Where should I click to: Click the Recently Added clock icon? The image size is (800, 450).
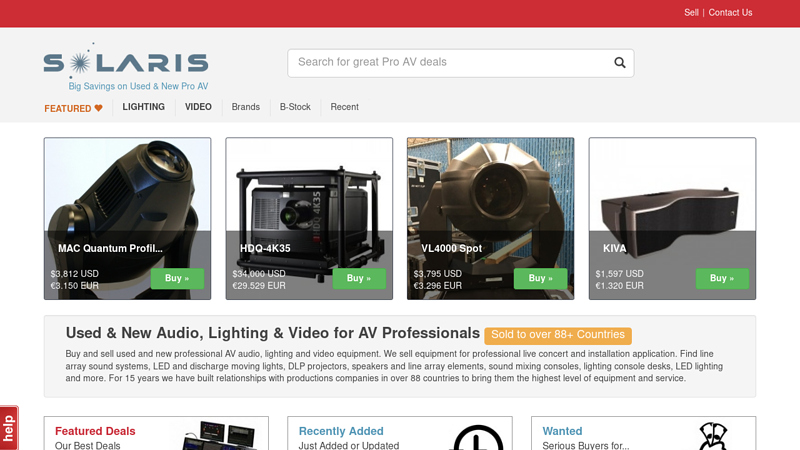click(x=478, y=437)
